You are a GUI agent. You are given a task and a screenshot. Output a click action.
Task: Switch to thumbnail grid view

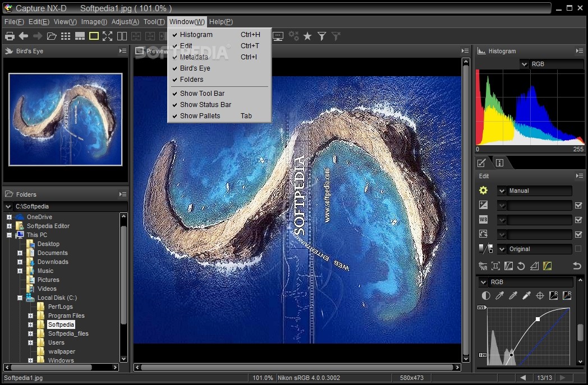(x=66, y=36)
